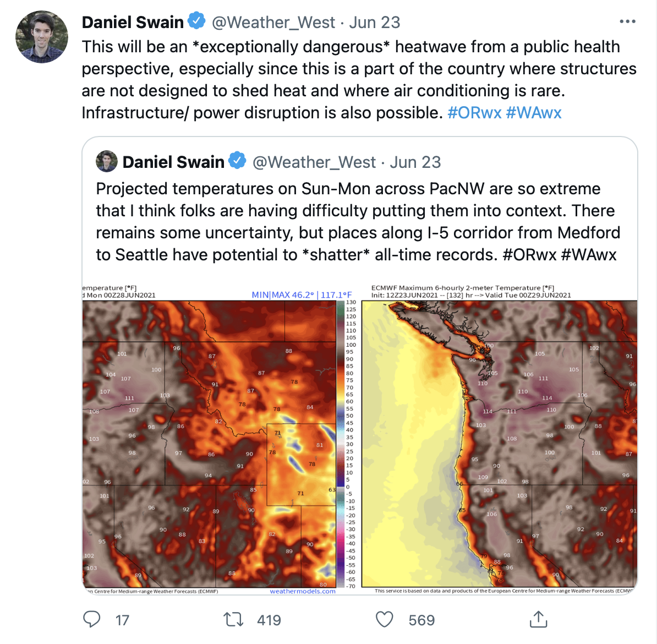657x644 pixels.
Task: Click the @Weather_West handle in main tweet
Action: point(273,23)
